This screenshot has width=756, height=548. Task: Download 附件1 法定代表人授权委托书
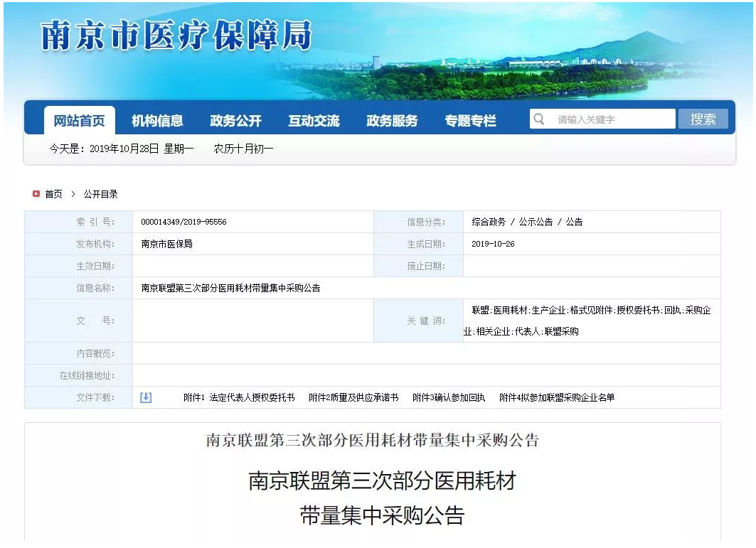(239, 398)
